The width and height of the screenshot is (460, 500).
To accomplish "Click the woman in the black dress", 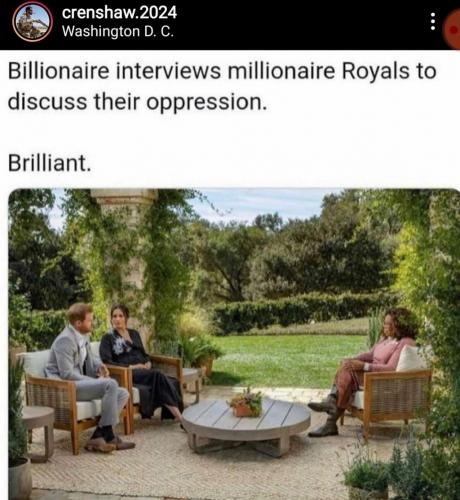I will point(140,362).
